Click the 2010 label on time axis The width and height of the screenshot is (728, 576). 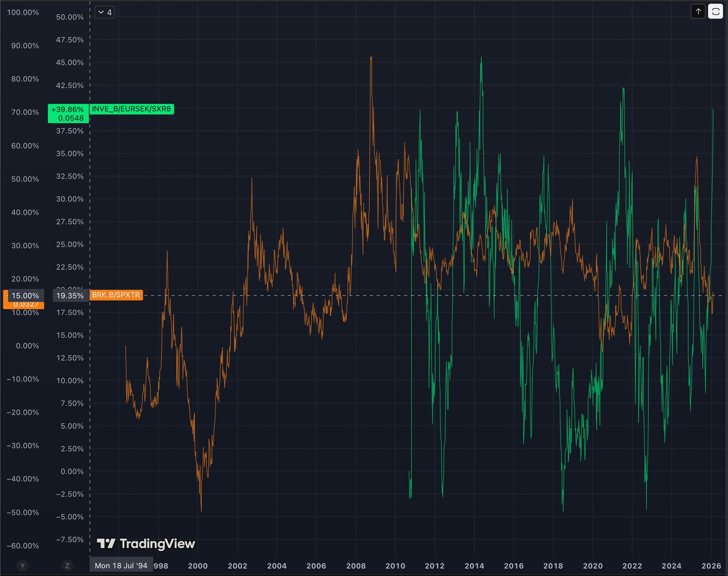tap(395, 566)
